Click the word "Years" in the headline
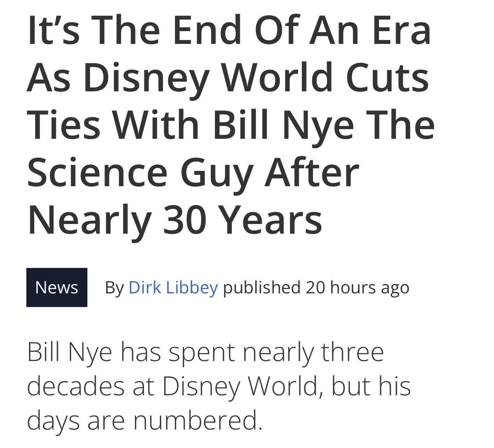 click(270, 220)
